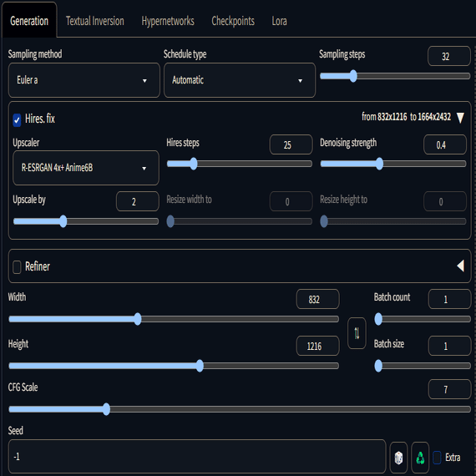The height and width of the screenshot is (476, 476).
Task: Collapse the Hires. fix section triangle
Action: click(460, 118)
